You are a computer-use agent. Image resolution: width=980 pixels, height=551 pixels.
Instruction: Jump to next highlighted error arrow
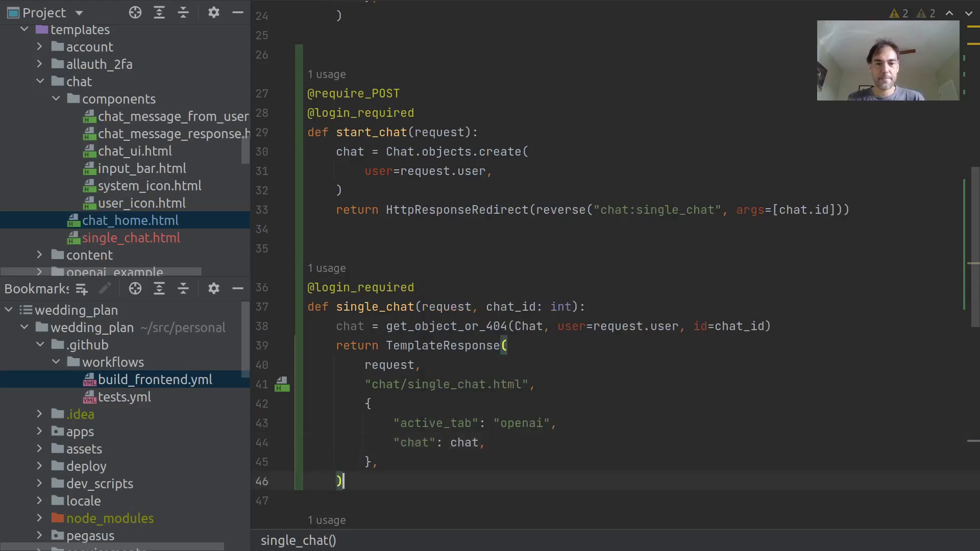pyautogui.click(x=968, y=14)
